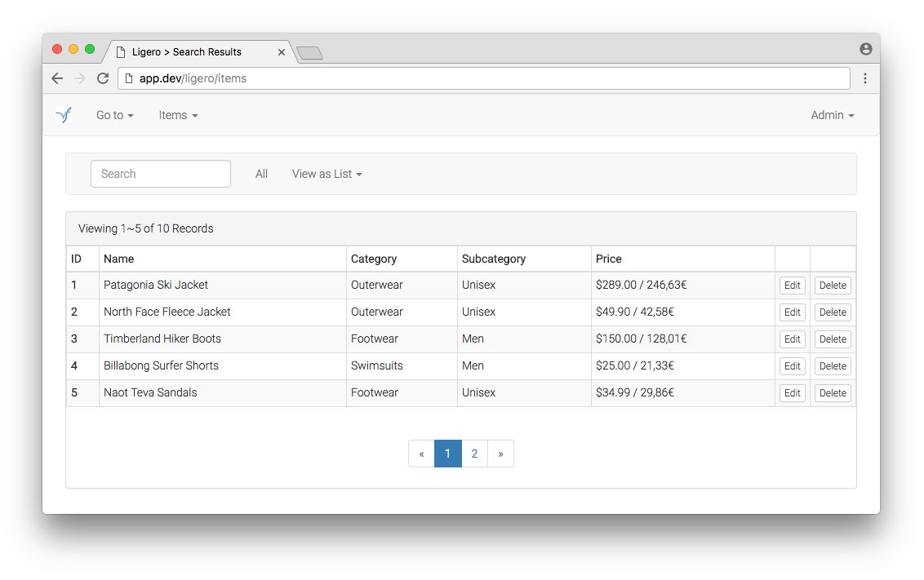Click the Chrome user profile icon

click(866, 49)
